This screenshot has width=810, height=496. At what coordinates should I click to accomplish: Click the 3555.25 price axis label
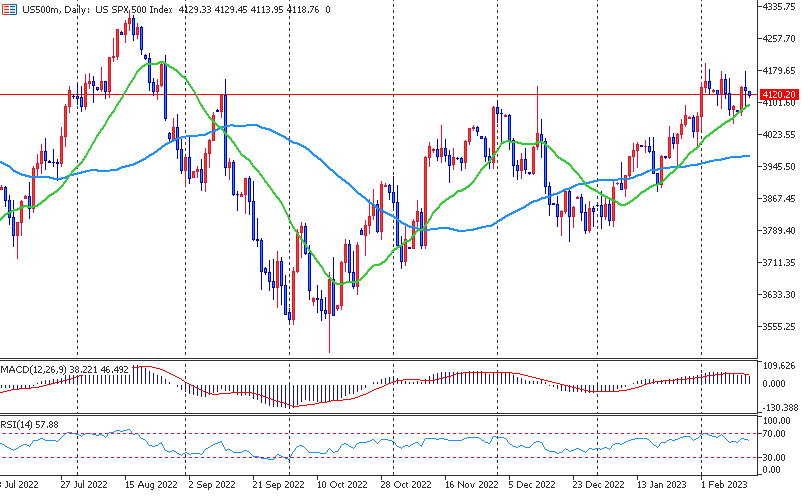[x=780, y=327]
